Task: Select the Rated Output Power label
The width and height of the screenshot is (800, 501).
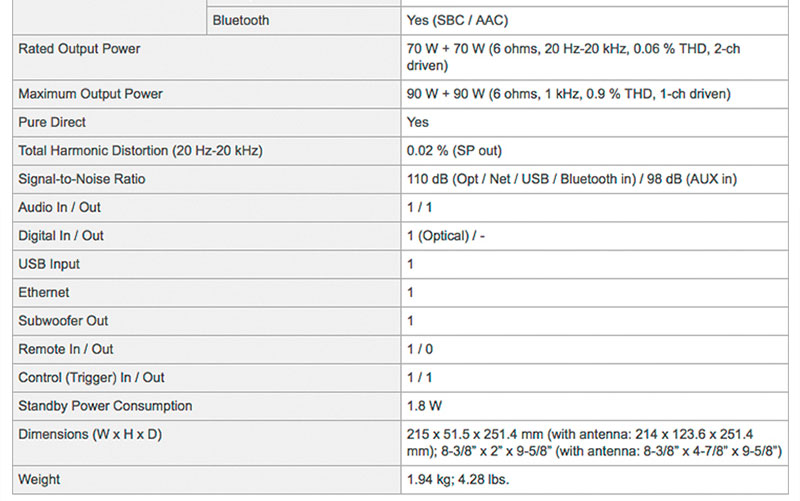Action: pyautogui.click(x=79, y=48)
